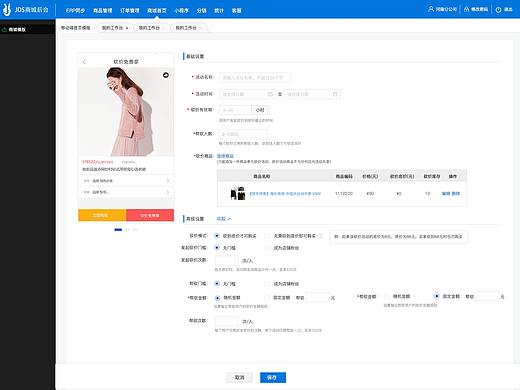
Task: Open the 分销 menu
Action: click(201, 11)
